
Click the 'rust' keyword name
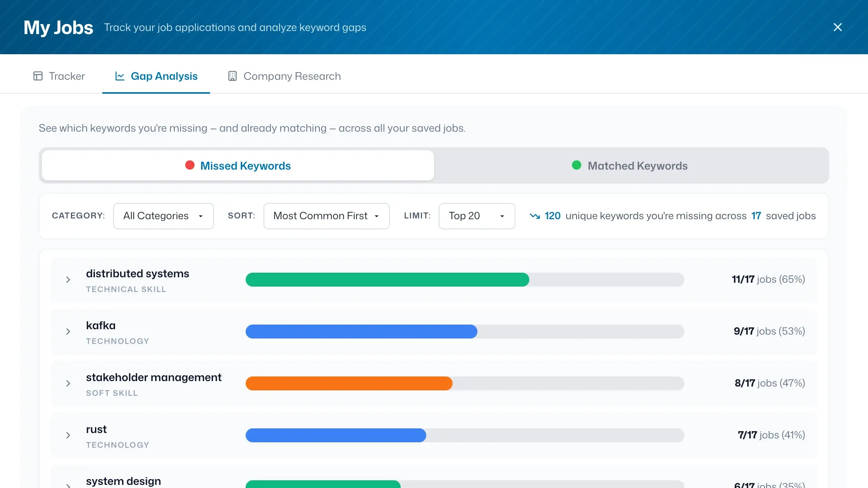(x=96, y=429)
